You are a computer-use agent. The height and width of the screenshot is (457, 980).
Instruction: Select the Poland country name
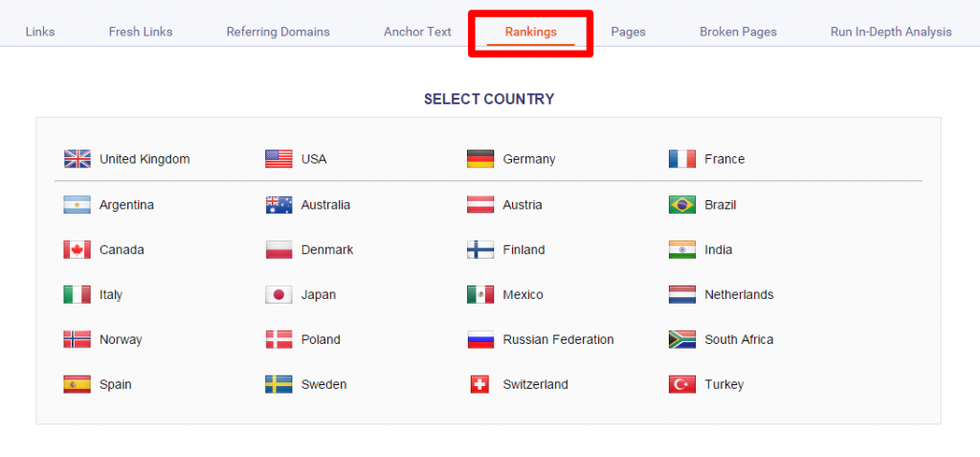pyautogui.click(x=321, y=339)
